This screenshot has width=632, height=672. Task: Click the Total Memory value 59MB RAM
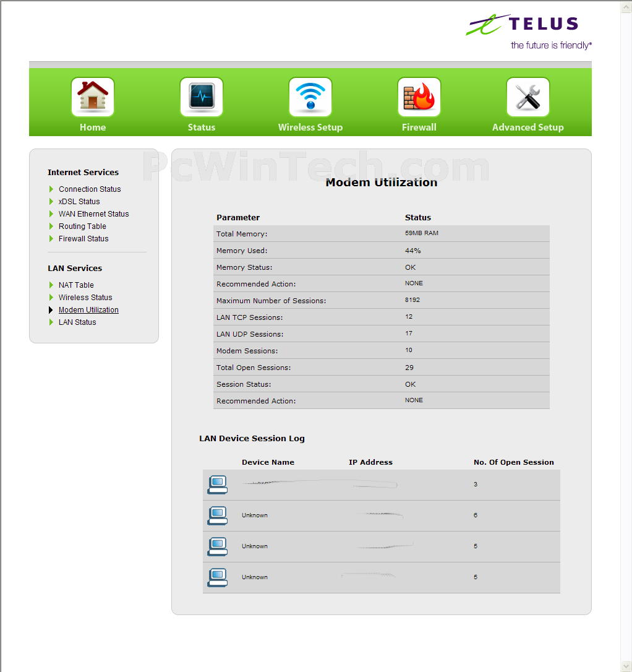click(x=422, y=233)
